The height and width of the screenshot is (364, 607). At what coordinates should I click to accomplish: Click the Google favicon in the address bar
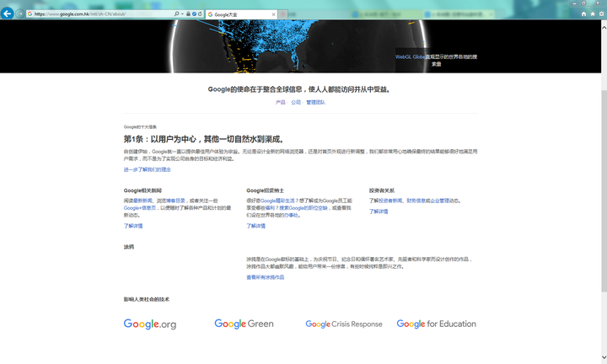(30, 14)
